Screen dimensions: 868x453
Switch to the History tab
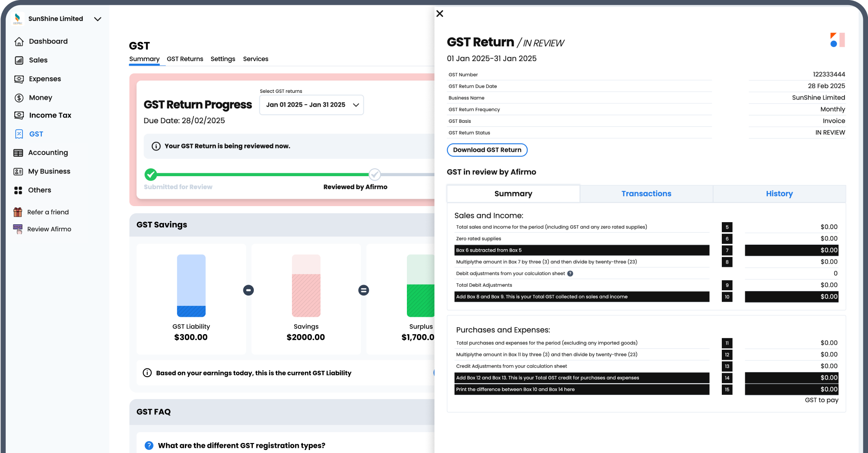[779, 194]
